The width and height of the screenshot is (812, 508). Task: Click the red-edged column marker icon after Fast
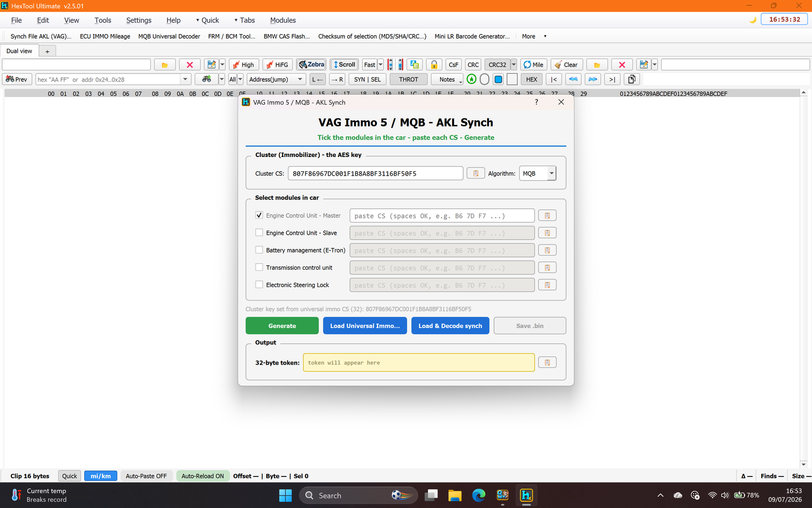(x=390, y=65)
